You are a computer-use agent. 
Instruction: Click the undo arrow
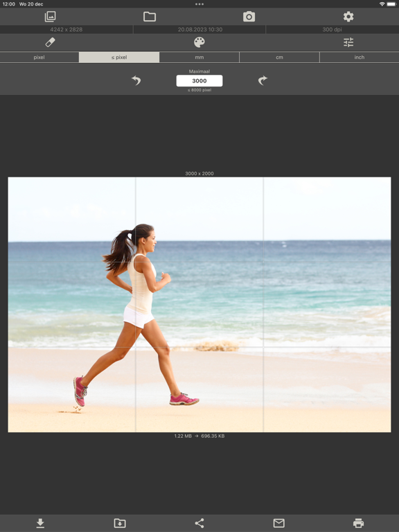coord(136,80)
